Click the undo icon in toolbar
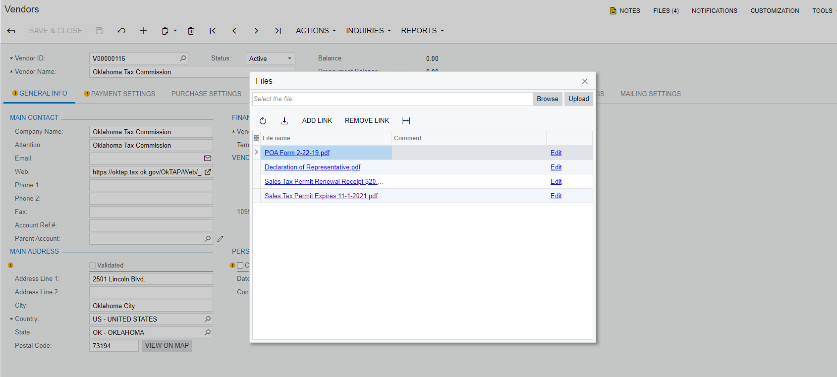This screenshot has height=377, width=837. [x=121, y=31]
